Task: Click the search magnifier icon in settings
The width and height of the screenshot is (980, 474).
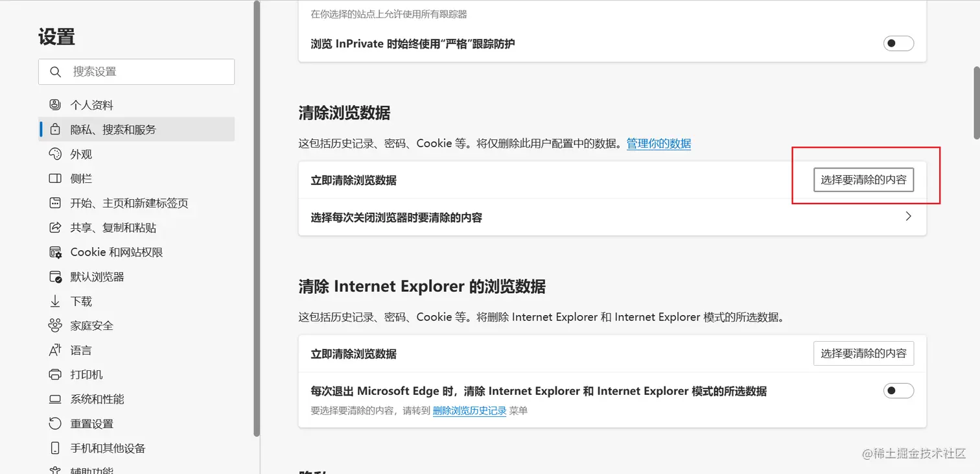Action: [x=56, y=72]
